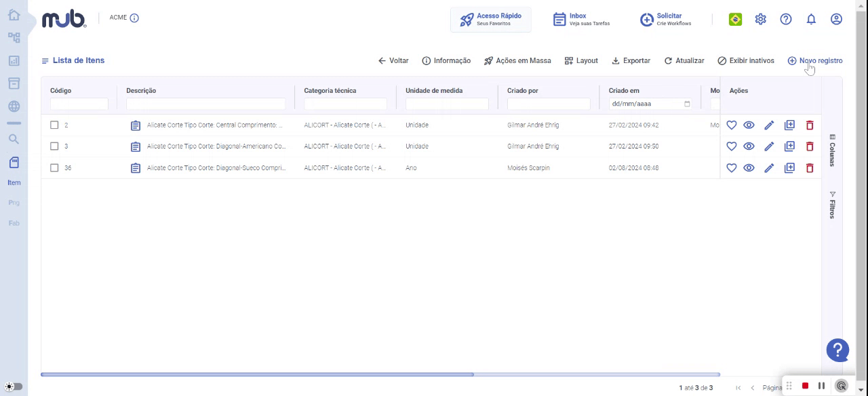The width and height of the screenshot is (868, 396).
Task: Click the Brazil flag language icon
Action: [x=735, y=19]
